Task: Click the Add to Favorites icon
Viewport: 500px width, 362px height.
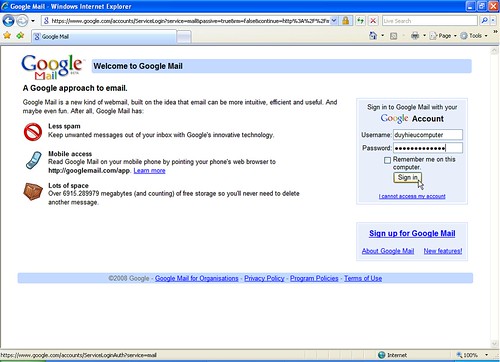Action: pos(20,35)
